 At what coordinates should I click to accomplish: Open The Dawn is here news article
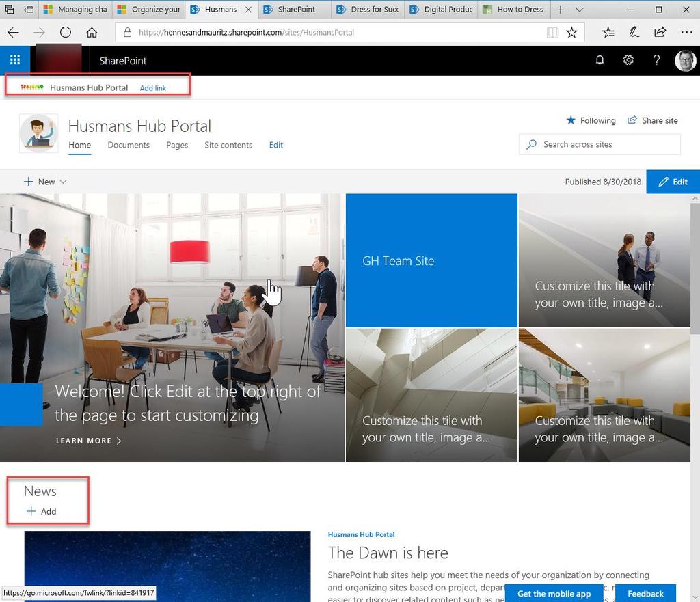(x=388, y=553)
